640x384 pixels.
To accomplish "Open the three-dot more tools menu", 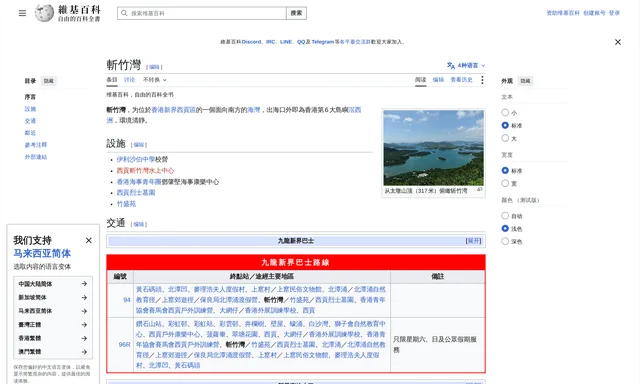I will pos(482,80).
